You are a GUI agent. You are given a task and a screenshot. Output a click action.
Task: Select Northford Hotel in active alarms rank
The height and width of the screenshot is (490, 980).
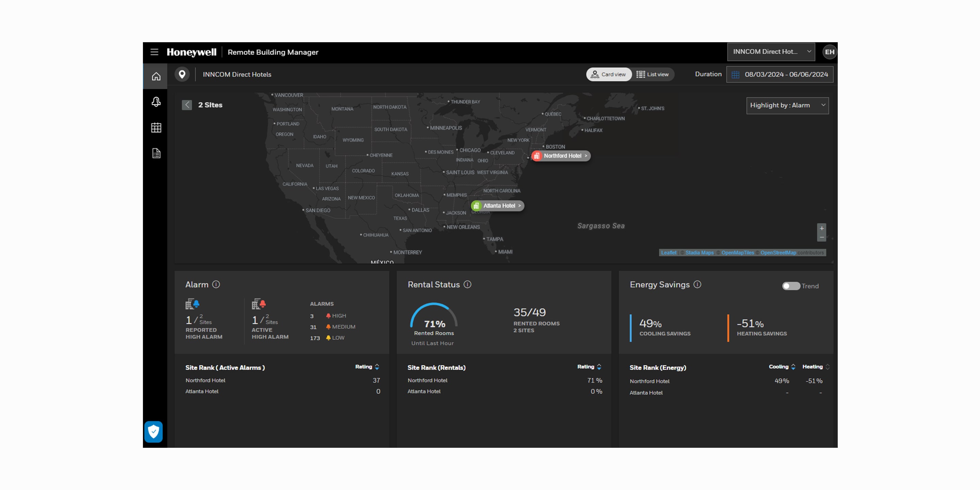pyautogui.click(x=206, y=380)
